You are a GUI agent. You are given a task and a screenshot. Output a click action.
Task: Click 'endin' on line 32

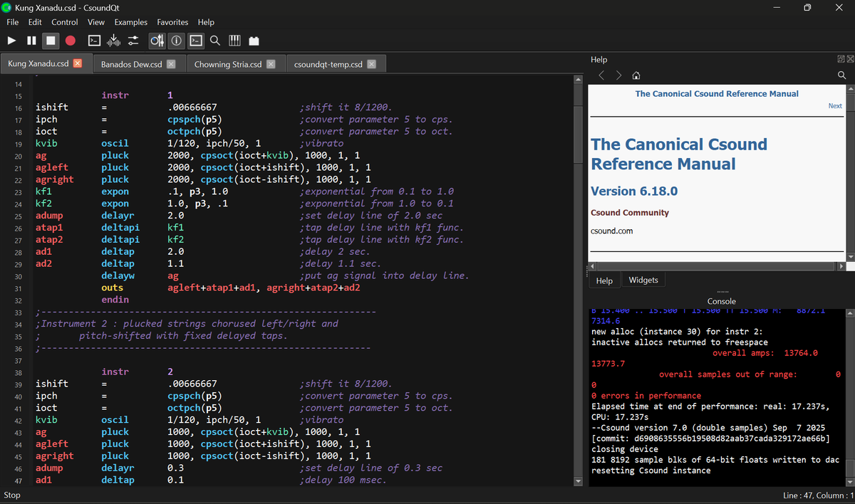pyautogui.click(x=115, y=300)
